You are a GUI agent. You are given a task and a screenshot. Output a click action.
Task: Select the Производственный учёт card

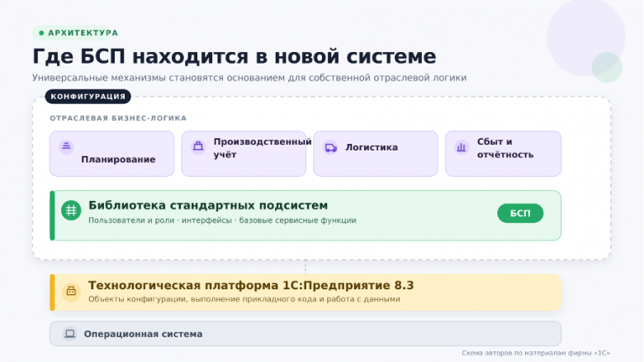pyautogui.click(x=244, y=154)
